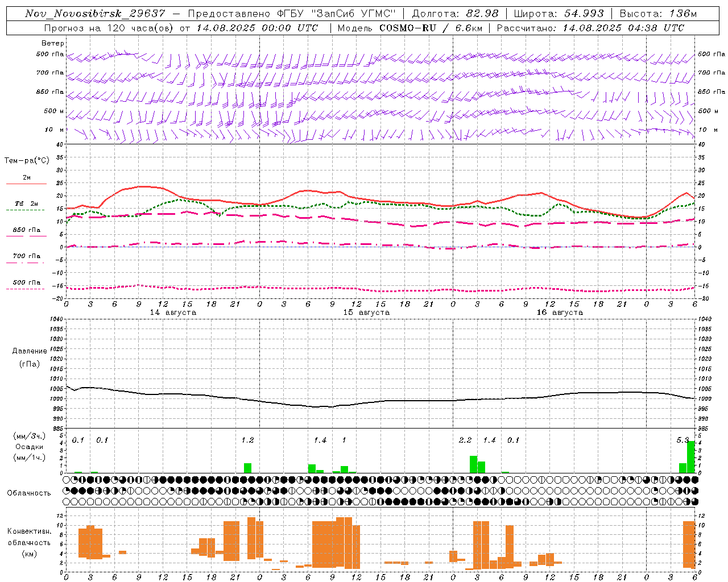Select the Прогноз на 120 часа(ов) text
Viewport: 728px width, 582px height.
coord(109,28)
